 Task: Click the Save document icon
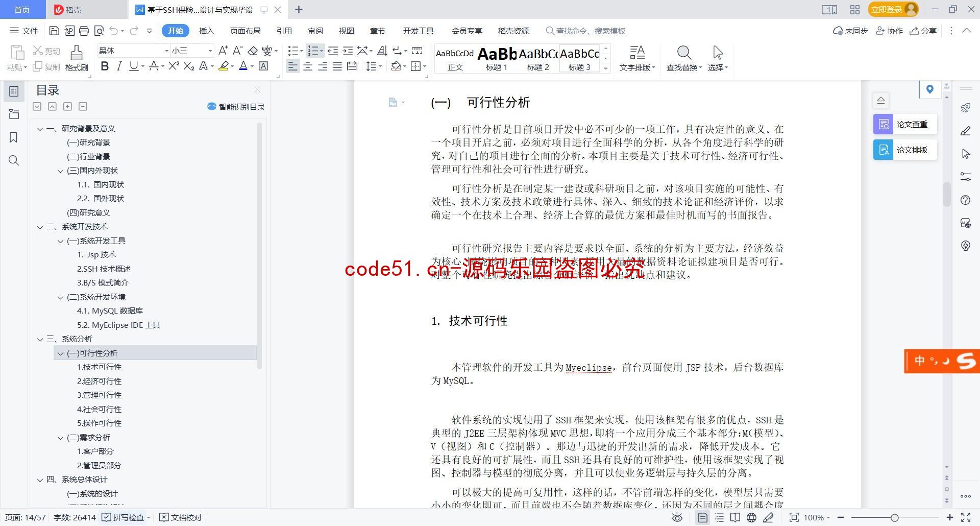[54, 31]
